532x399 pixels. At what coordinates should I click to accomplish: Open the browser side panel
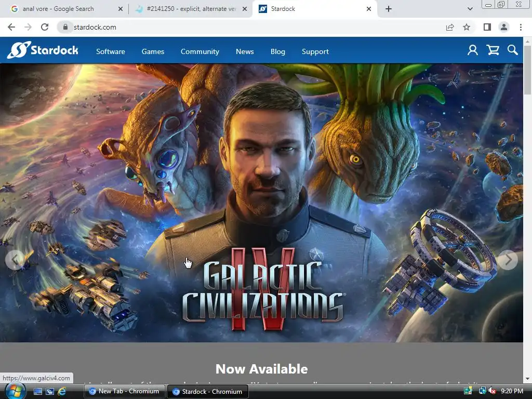click(487, 27)
